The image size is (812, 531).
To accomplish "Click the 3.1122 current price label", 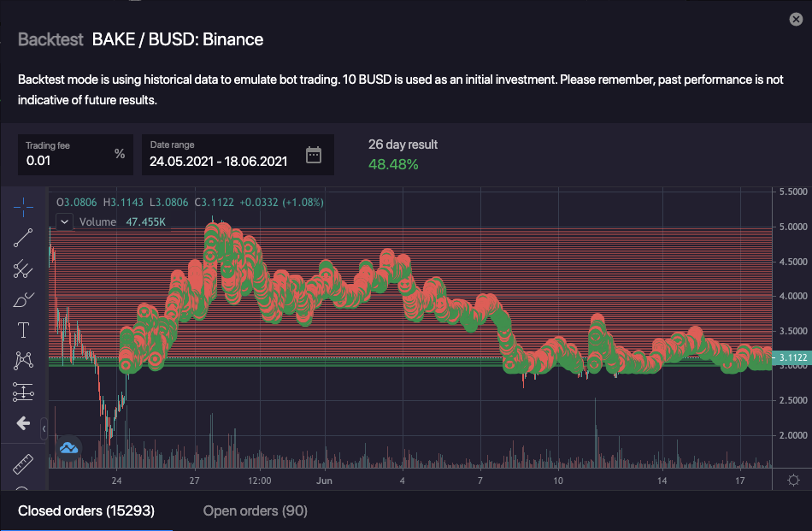I will [791, 359].
